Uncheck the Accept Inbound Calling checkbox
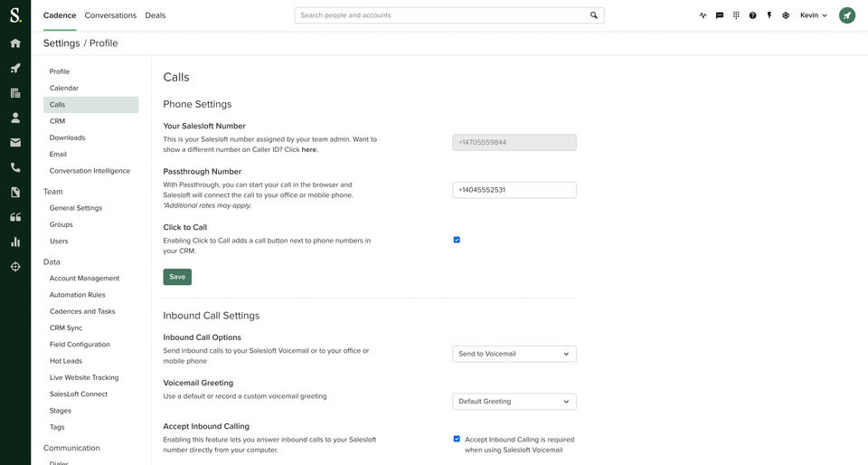 (457, 439)
